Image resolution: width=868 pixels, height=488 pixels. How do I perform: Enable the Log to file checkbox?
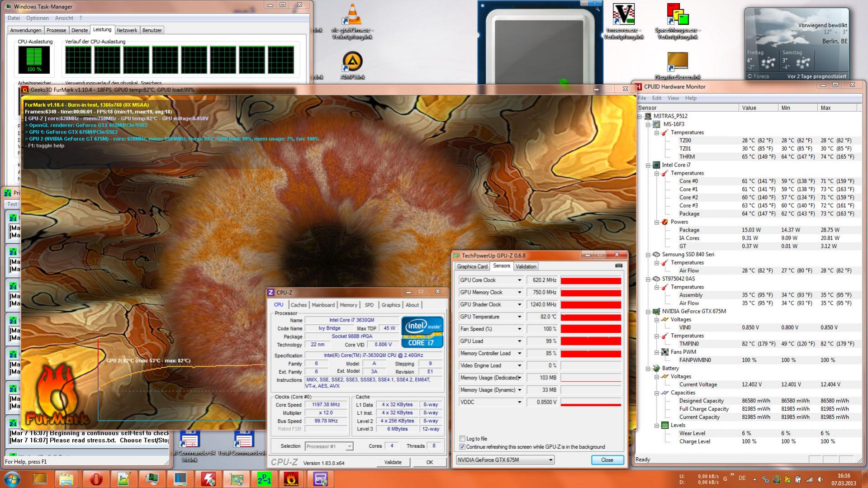click(462, 439)
